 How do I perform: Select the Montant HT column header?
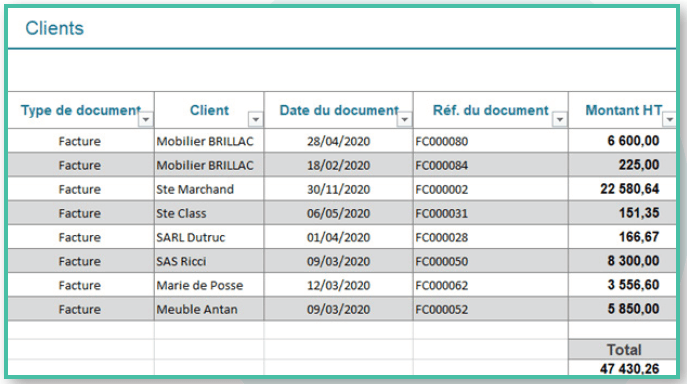(623, 110)
